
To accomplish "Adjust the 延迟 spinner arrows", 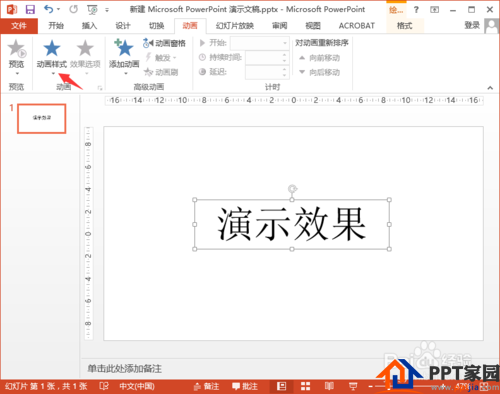I will point(284,72).
